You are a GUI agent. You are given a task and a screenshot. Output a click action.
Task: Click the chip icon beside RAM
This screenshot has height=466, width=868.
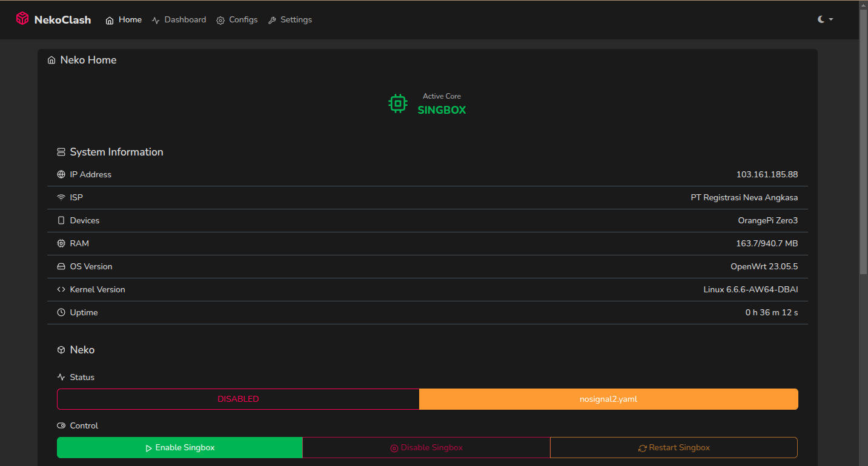(61, 243)
